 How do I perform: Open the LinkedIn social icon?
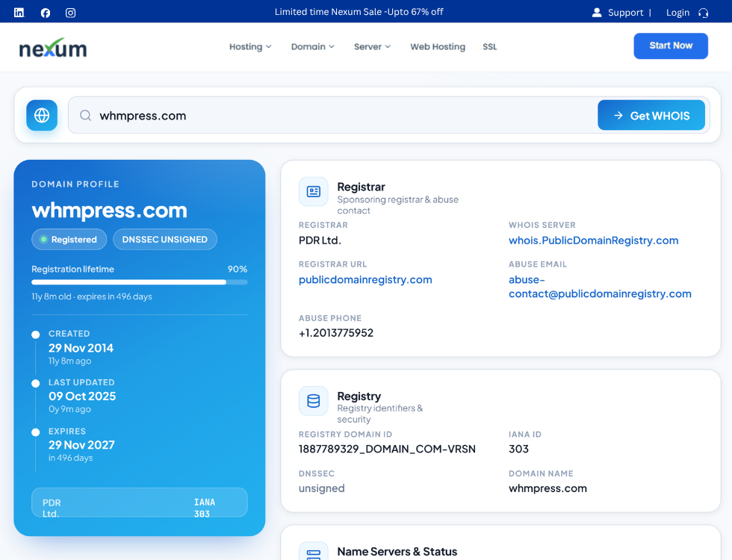click(x=19, y=13)
